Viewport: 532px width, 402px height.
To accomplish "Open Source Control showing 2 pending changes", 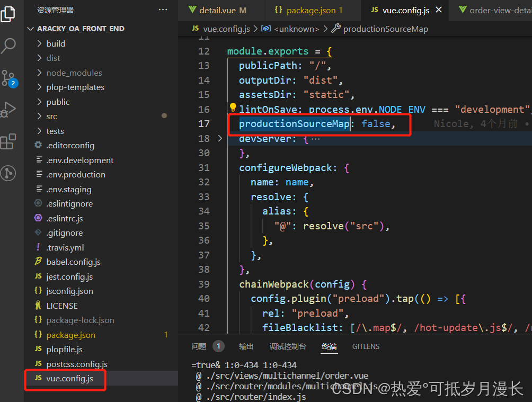I will (8, 78).
